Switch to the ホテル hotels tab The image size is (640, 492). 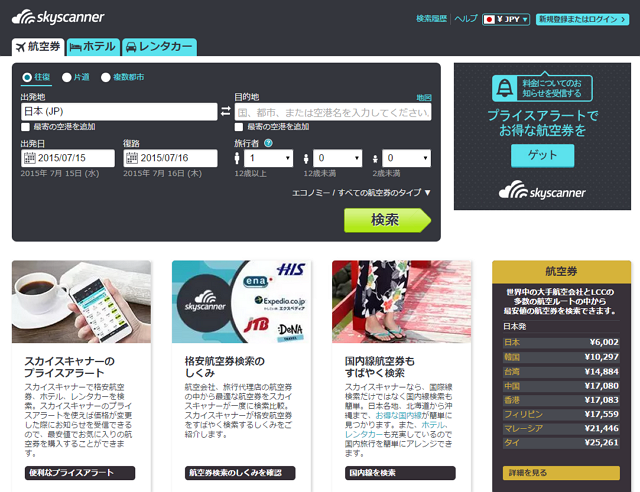(x=93, y=47)
